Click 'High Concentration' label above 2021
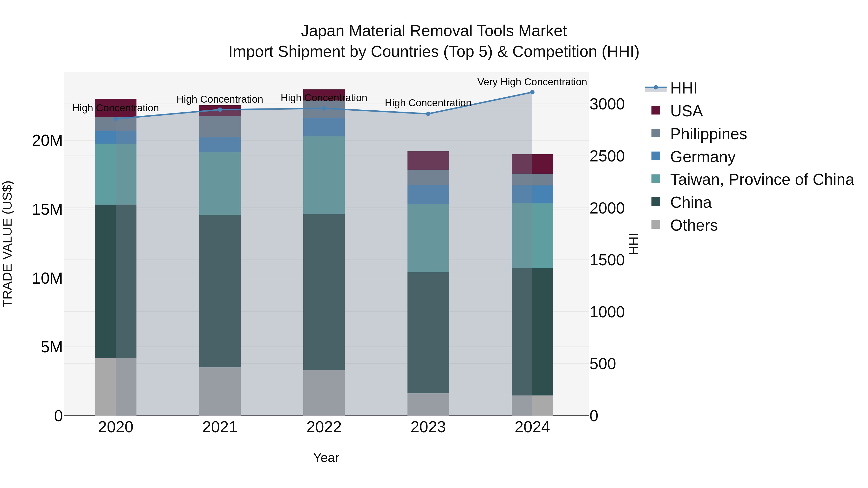 (220, 99)
